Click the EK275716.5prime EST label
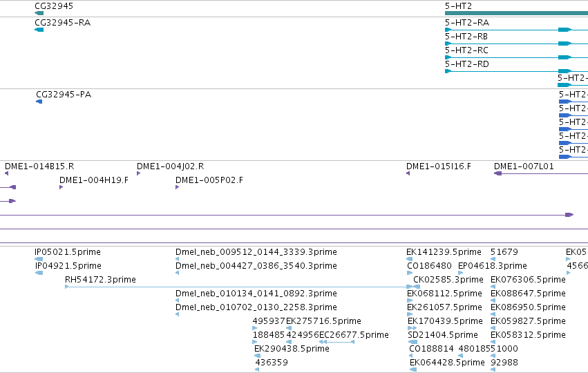 (x=323, y=321)
